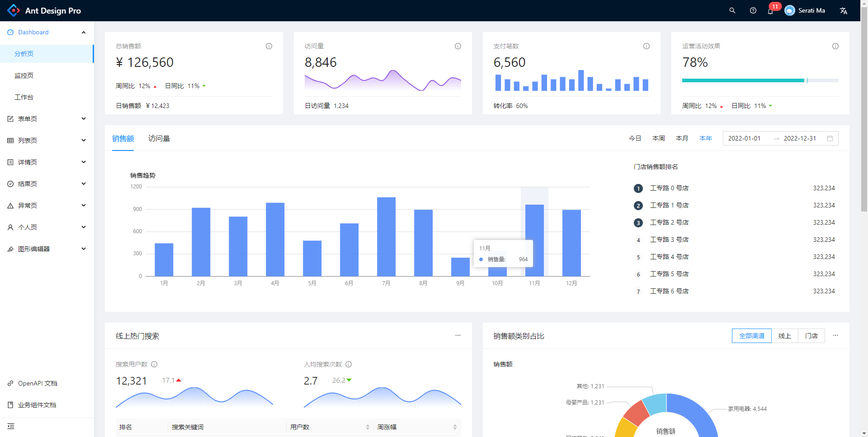Filter sales by 本年
Image resolution: width=868 pixels, height=437 pixels.
[x=706, y=138]
